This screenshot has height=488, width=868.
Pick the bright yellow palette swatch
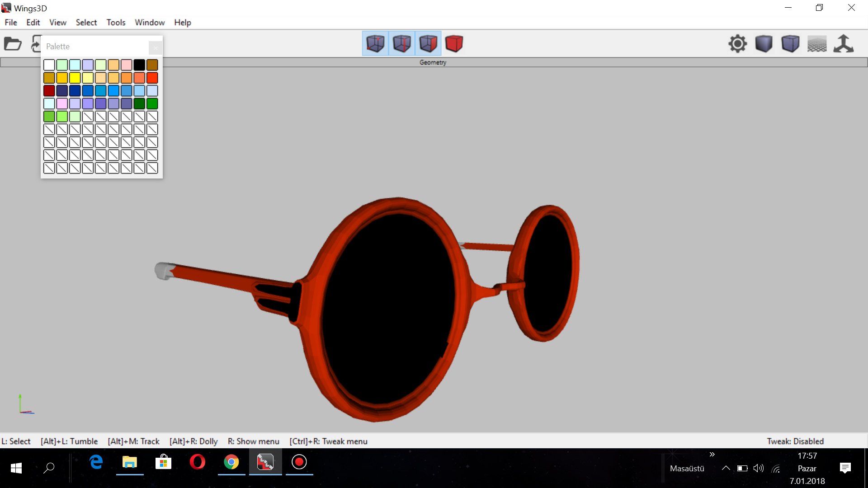(x=75, y=78)
